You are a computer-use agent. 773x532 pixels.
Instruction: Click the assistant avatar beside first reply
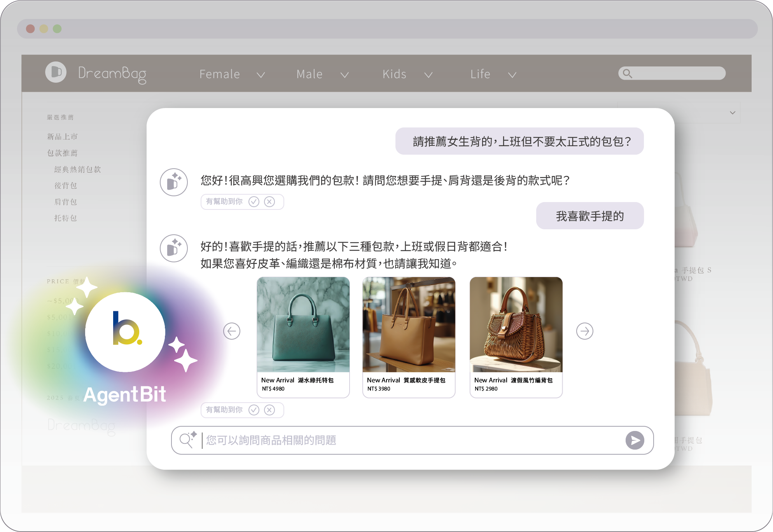[x=174, y=182]
